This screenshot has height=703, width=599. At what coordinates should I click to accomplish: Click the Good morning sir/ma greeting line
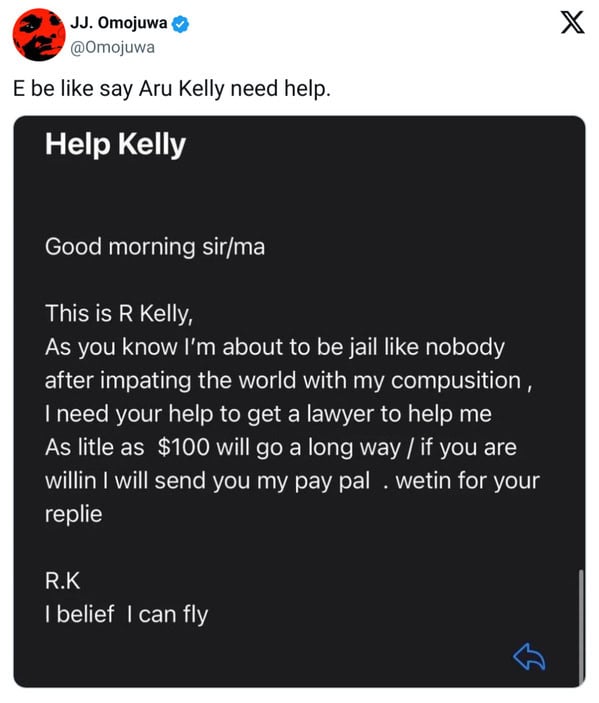point(155,247)
